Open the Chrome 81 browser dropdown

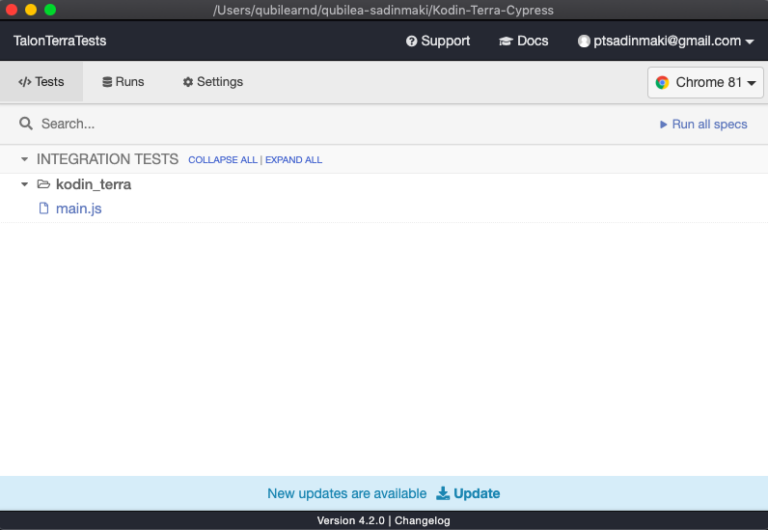pyautogui.click(x=705, y=82)
